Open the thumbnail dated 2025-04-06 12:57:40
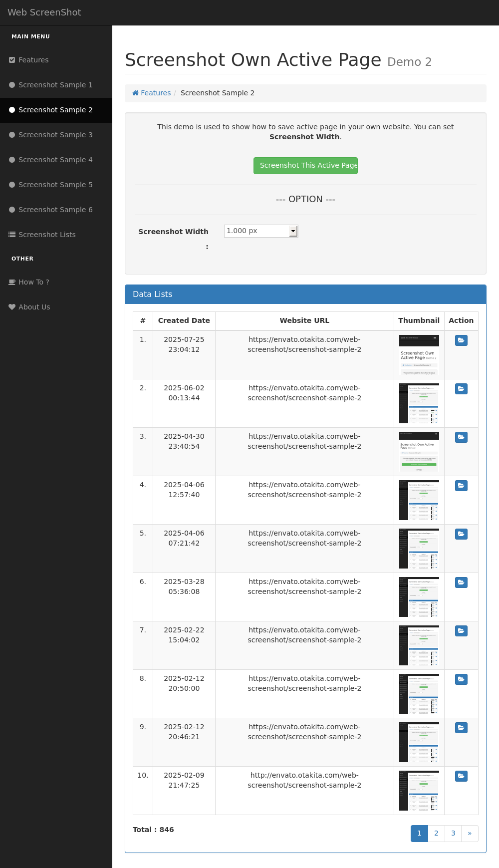The image size is (499, 868). tap(419, 500)
